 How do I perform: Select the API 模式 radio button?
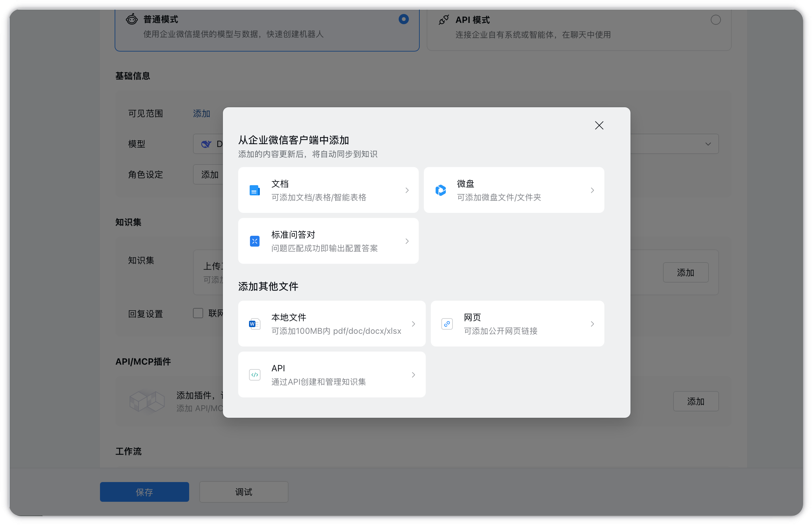(716, 20)
